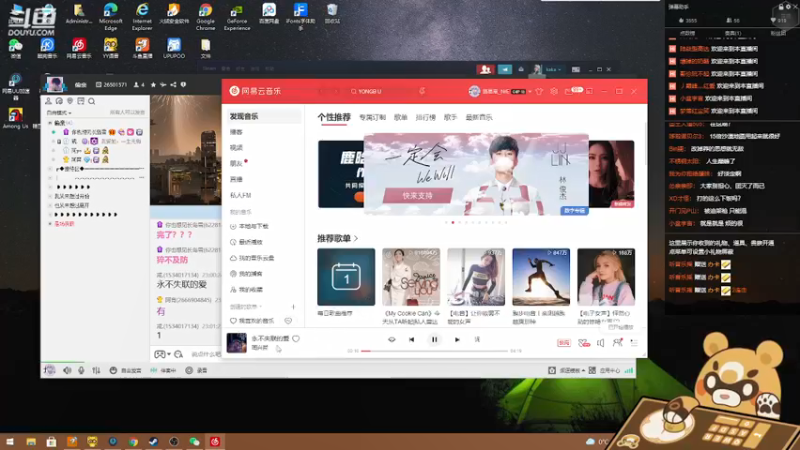The width and height of the screenshot is (800, 450).
Task: Click the heartbeat mode icon beside 我喜欢的音乐
Action: click(288, 321)
